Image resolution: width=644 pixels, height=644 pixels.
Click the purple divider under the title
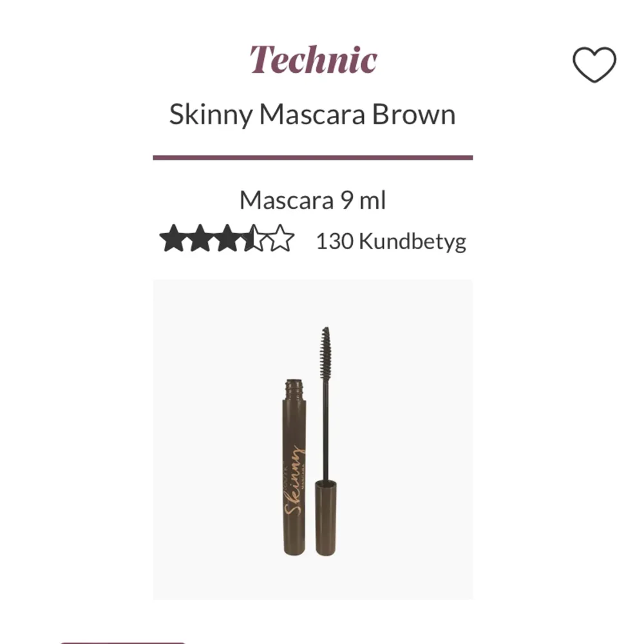click(x=312, y=157)
